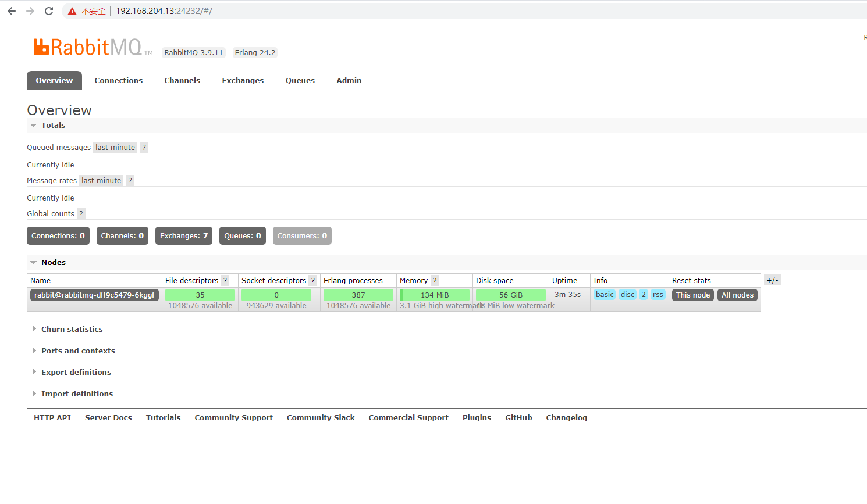Click the Connections: 0 count button
The width and height of the screenshot is (867, 504).
click(58, 235)
